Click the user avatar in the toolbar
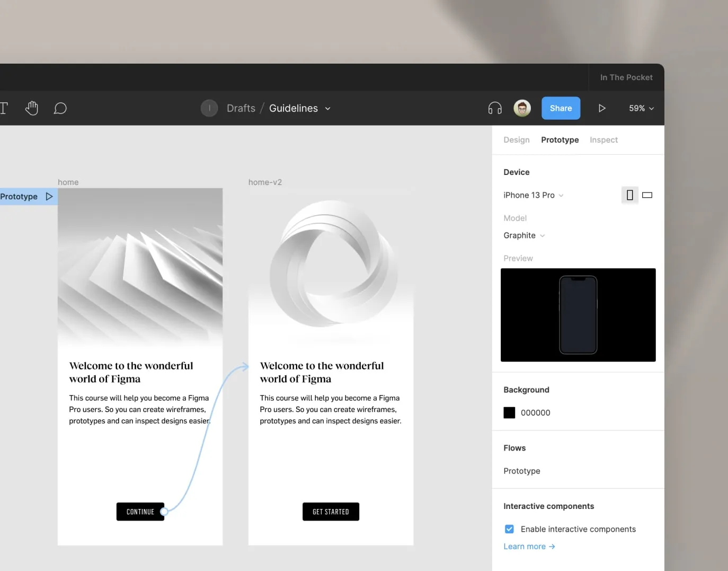 (522, 108)
